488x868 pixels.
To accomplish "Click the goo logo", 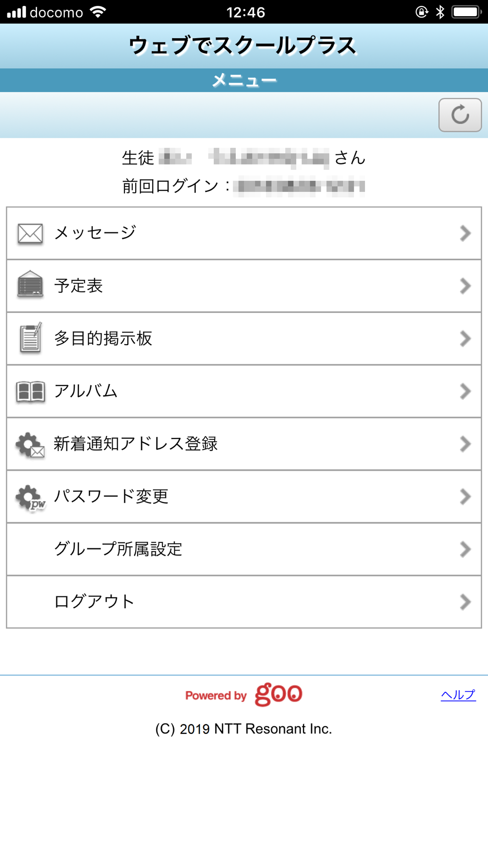I will pyautogui.click(x=278, y=694).
